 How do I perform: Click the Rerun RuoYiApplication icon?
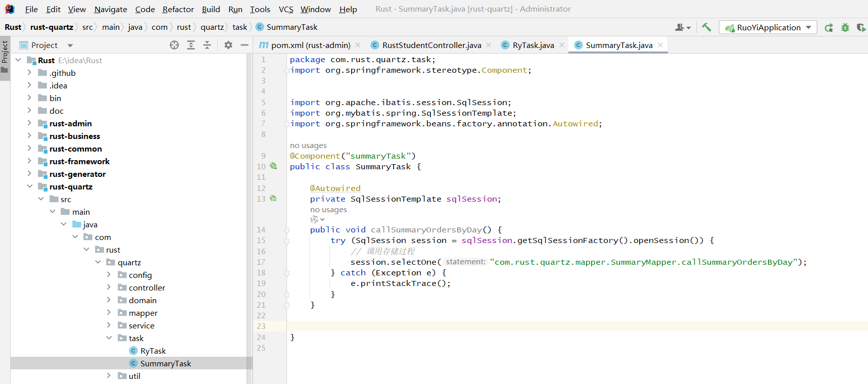(x=829, y=28)
